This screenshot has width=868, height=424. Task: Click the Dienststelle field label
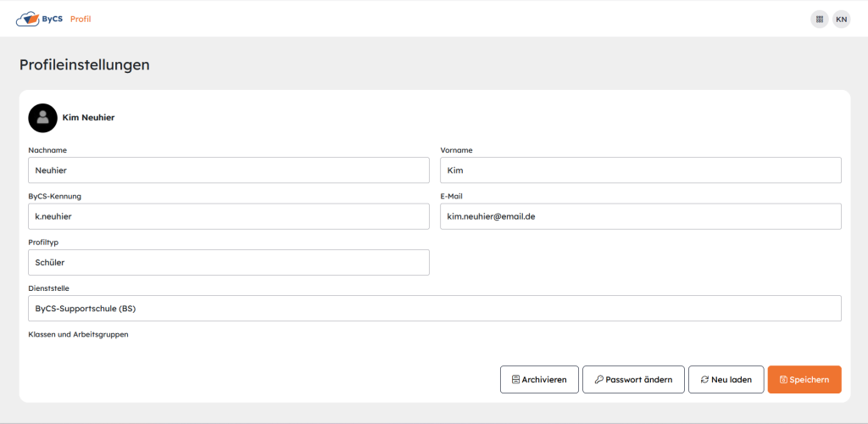tap(48, 287)
